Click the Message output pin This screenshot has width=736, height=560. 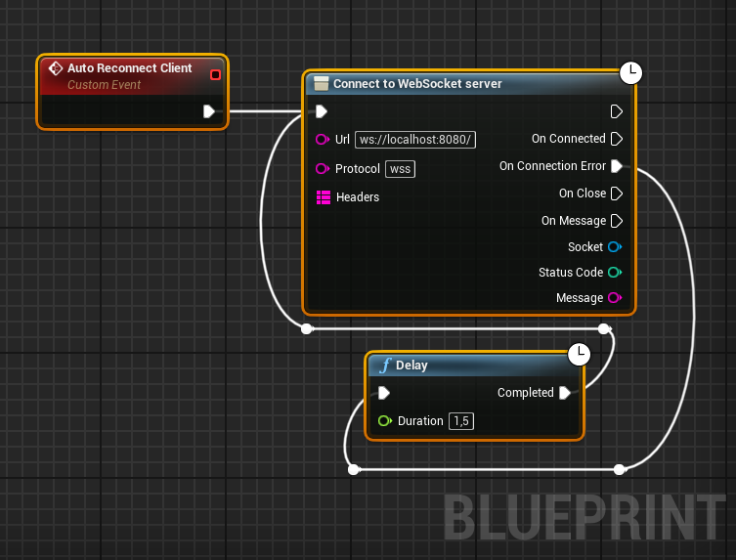pos(615,298)
